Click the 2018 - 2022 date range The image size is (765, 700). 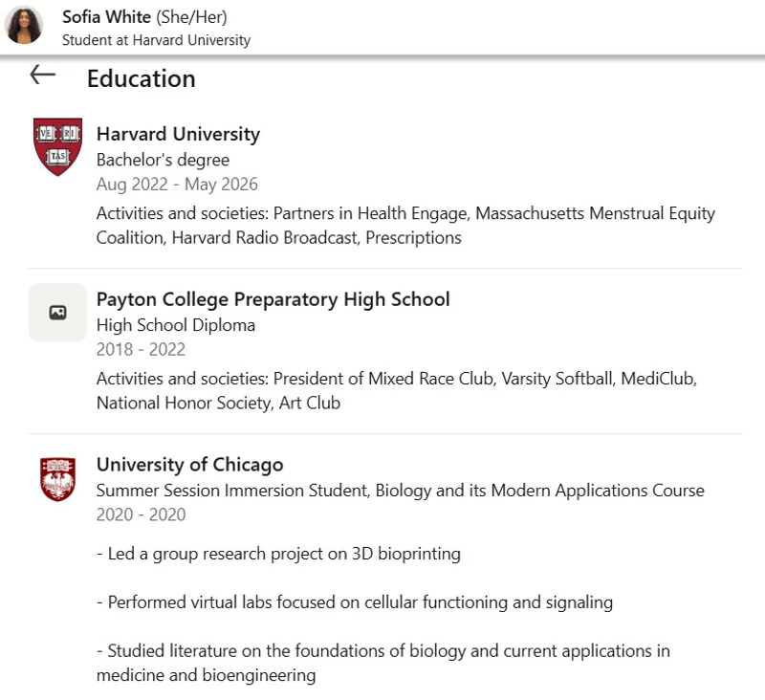141,350
